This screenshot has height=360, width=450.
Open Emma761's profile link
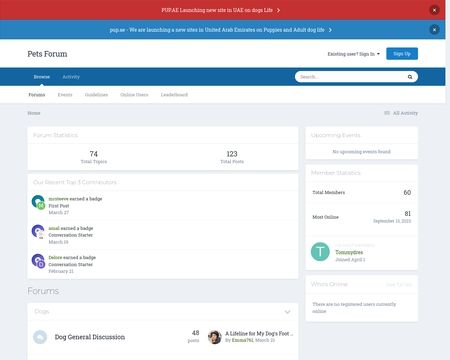(x=242, y=340)
